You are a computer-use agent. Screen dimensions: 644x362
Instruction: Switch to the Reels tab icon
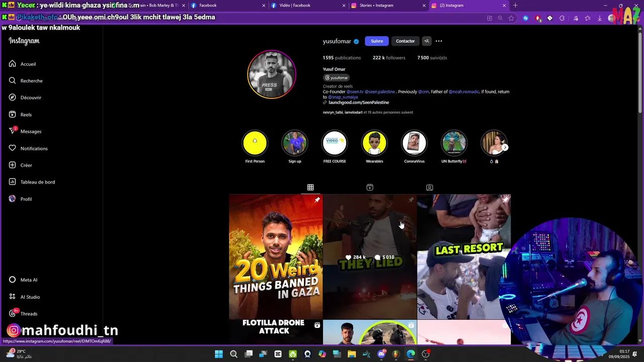click(370, 188)
